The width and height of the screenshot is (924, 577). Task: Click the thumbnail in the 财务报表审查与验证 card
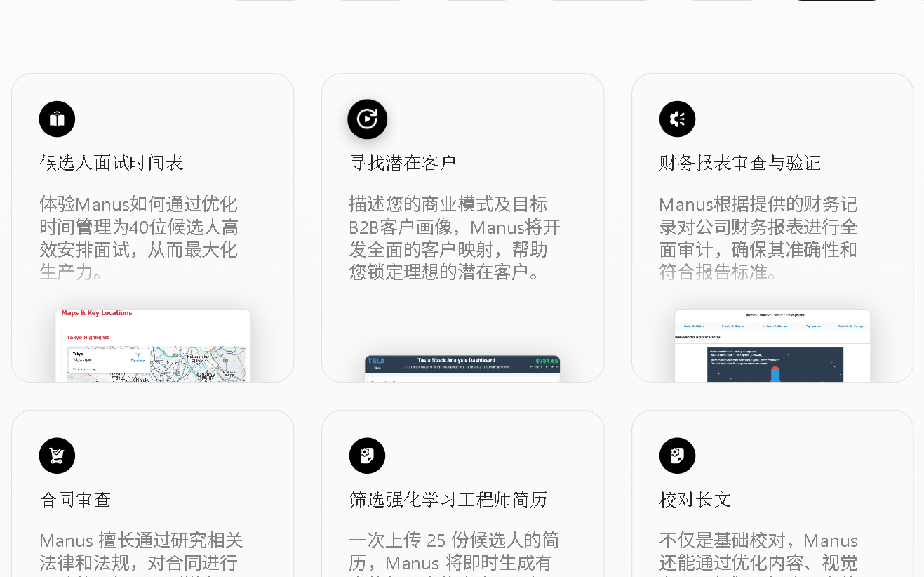point(772,345)
